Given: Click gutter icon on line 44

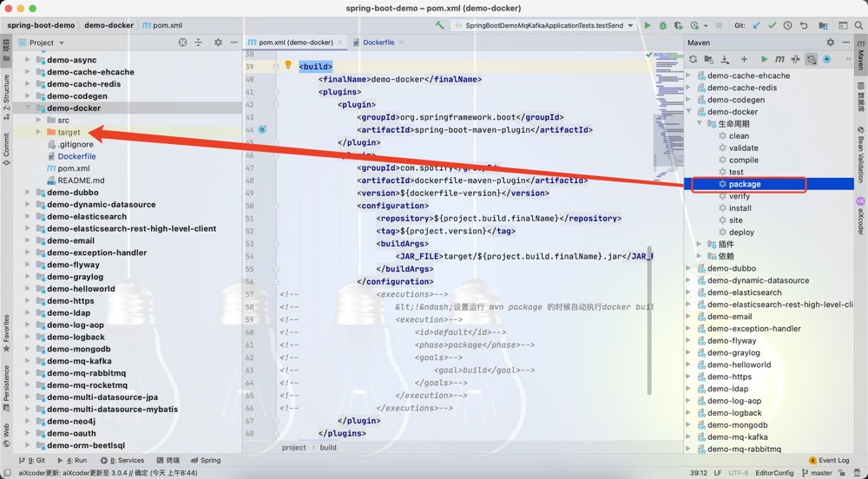Looking at the screenshot, I should coord(262,129).
